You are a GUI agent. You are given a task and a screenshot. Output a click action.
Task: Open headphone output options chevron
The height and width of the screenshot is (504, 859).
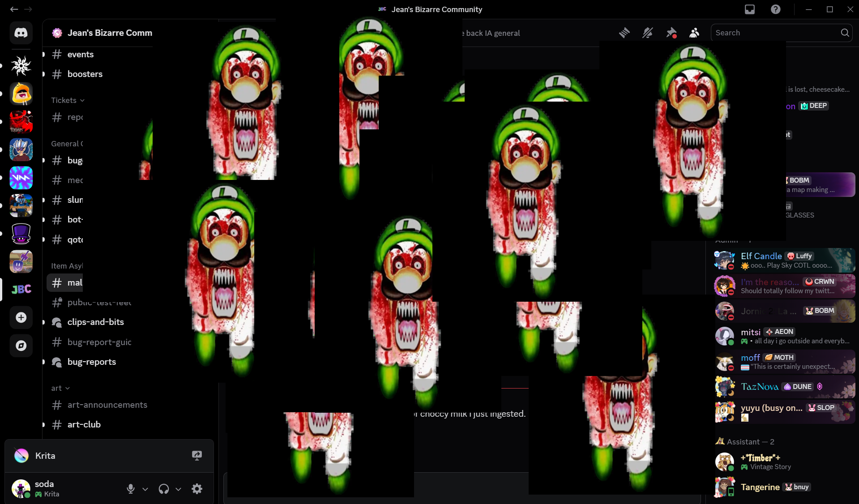pos(178,489)
